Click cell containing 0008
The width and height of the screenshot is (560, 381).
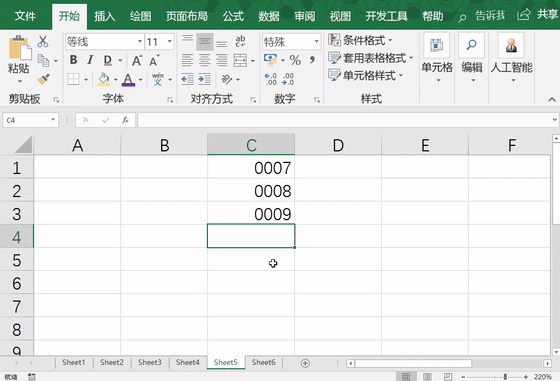251,191
